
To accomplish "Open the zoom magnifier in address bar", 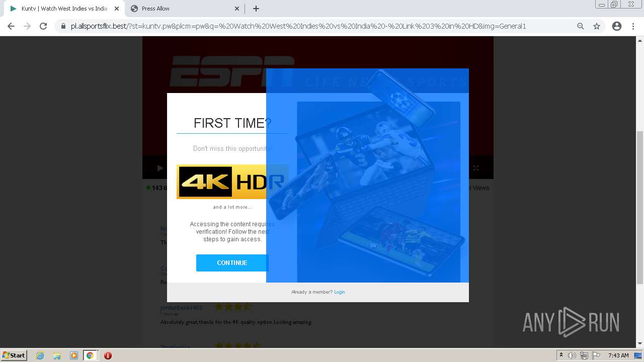I will click(x=580, y=26).
